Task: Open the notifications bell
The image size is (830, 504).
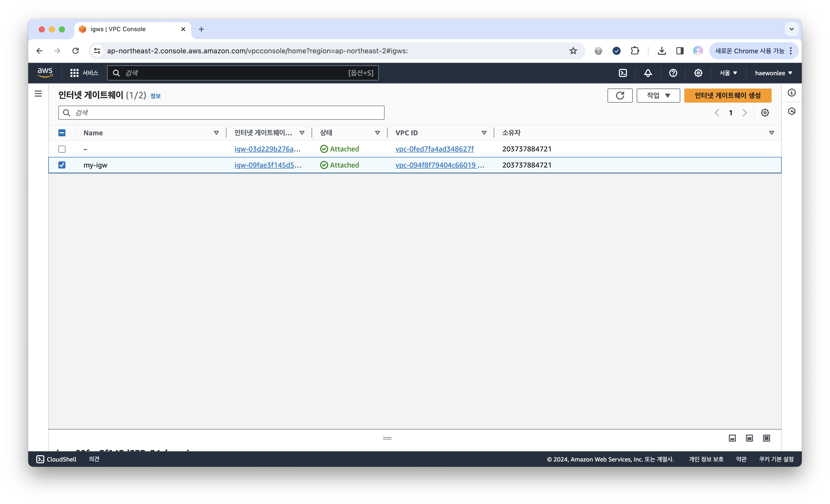Action: 648,73
